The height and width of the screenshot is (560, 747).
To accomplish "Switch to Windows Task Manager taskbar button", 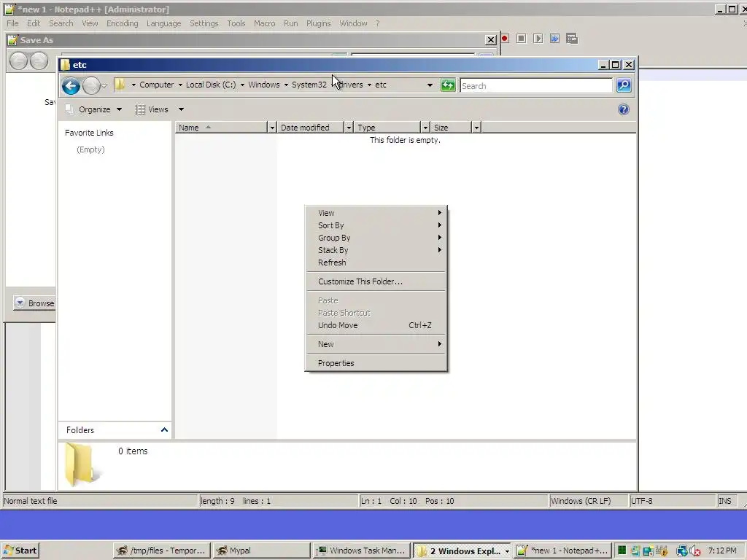I will click(x=362, y=551).
